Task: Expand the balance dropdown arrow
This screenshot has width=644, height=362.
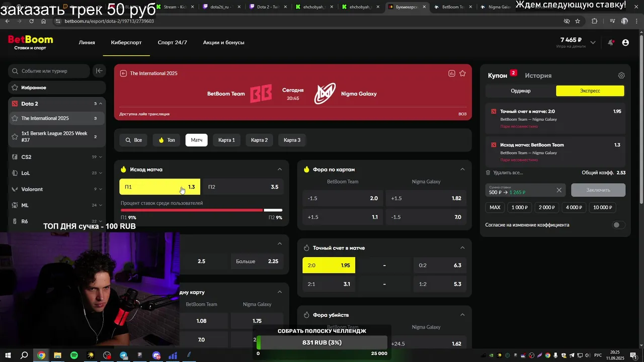Action: (593, 43)
